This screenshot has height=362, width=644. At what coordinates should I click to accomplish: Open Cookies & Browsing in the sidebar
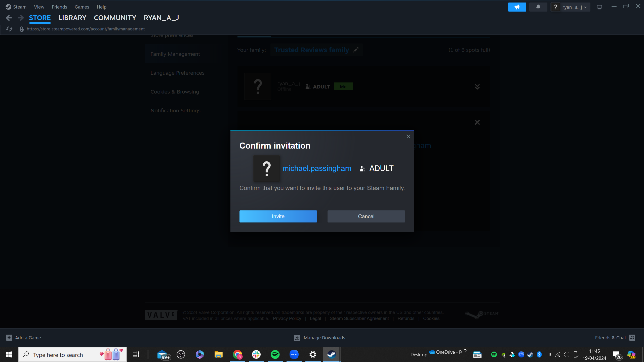tap(175, 92)
